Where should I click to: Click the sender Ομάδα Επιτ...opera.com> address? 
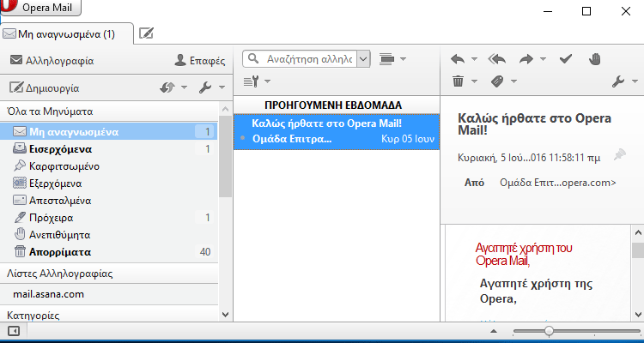pyautogui.click(x=558, y=183)
